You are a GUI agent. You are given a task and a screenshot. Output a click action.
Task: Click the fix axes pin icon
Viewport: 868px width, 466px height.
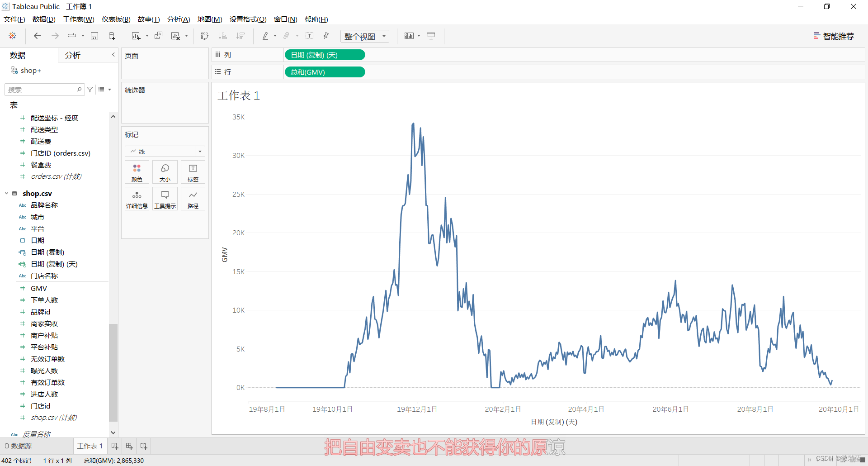(326, 36)
